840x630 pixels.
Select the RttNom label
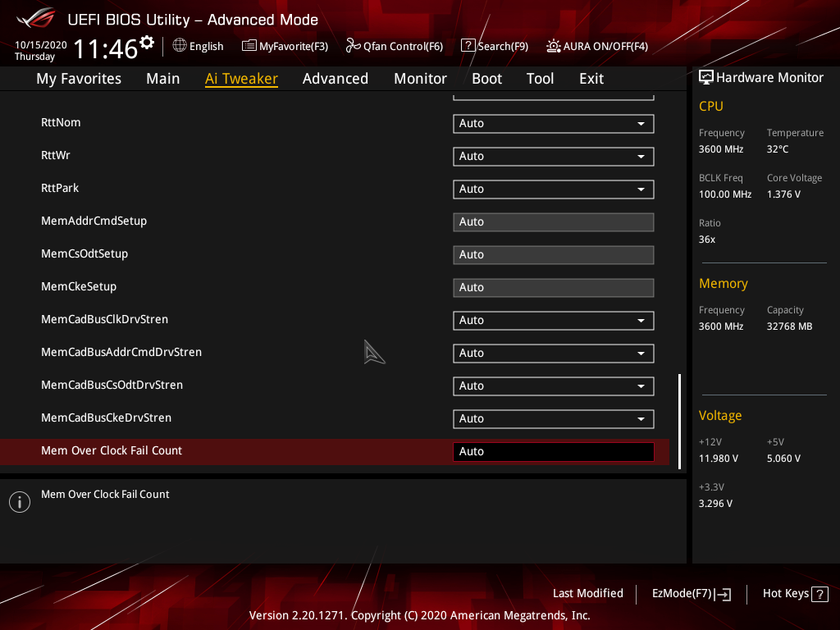(x=61, y=122)
